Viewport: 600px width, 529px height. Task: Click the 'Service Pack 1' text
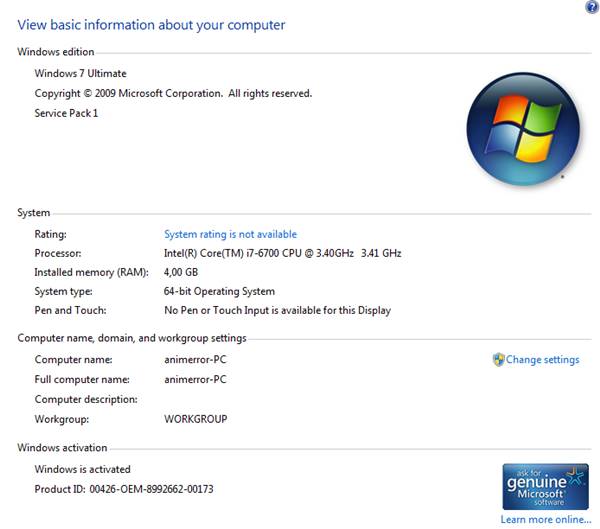(66, 113)
